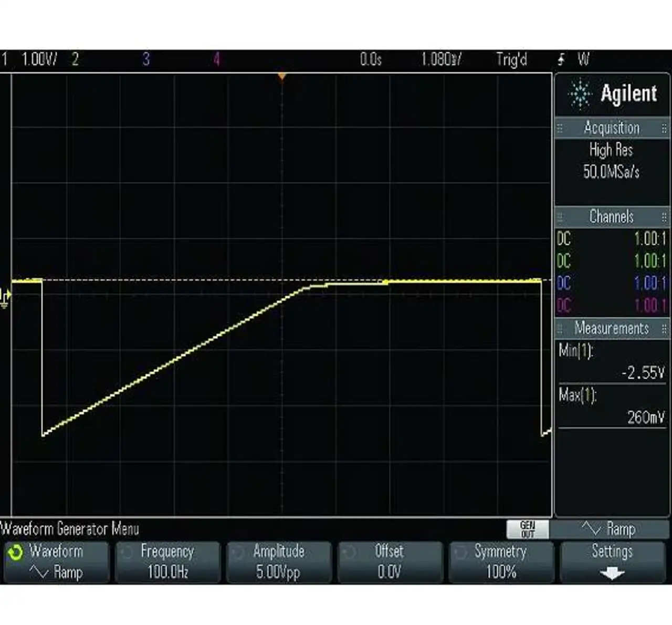Expand the Settings softkey down arrow
The width and height of the screenshot is (672, 625).
[x=612, y=574]
